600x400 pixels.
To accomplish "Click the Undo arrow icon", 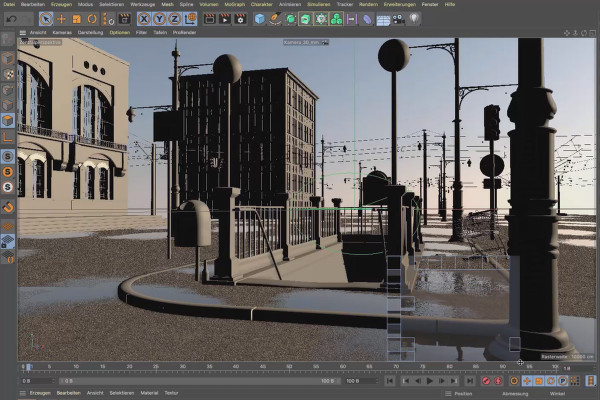I will [12, 19].
